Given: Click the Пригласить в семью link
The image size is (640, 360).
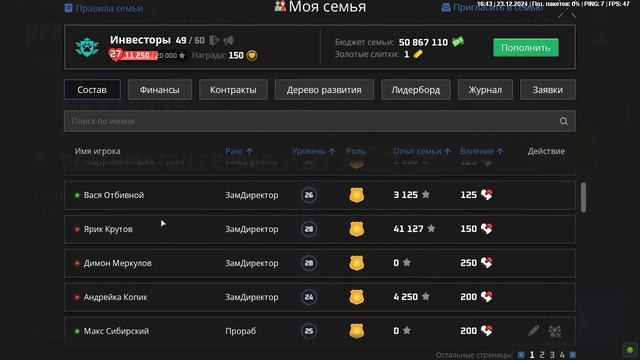Looking at the screenshot, I should point(492,7).
